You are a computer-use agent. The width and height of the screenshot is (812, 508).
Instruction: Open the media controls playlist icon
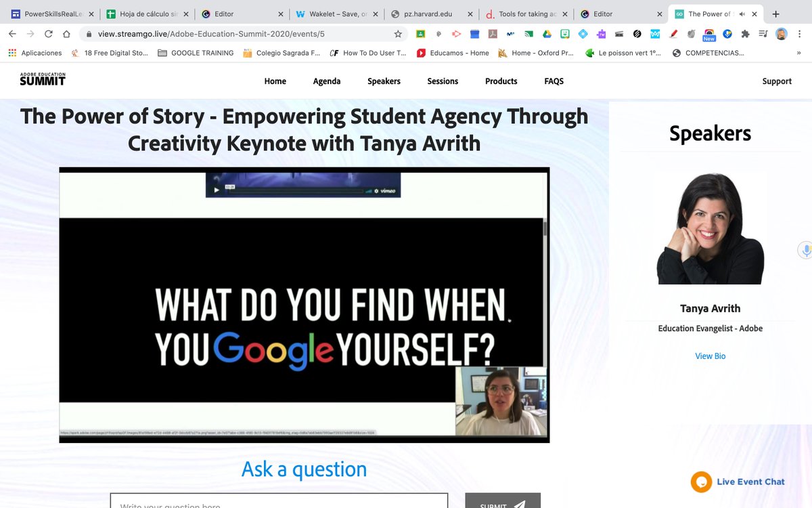pos(763,34)
